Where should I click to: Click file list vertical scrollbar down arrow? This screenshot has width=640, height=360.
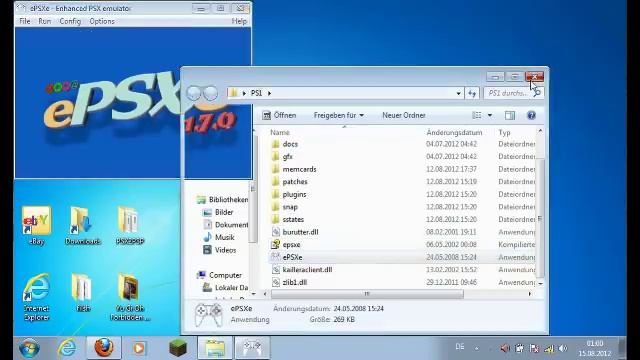(x=540, y=283)
